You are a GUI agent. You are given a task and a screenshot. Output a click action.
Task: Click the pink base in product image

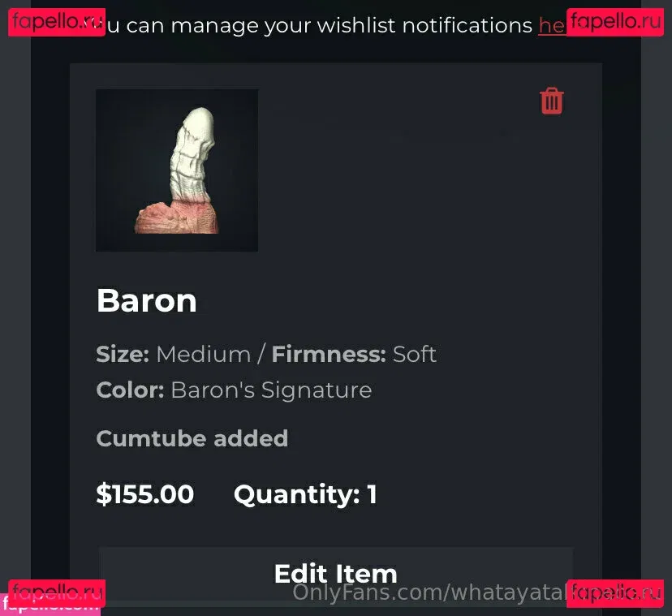tap(177, 218)
